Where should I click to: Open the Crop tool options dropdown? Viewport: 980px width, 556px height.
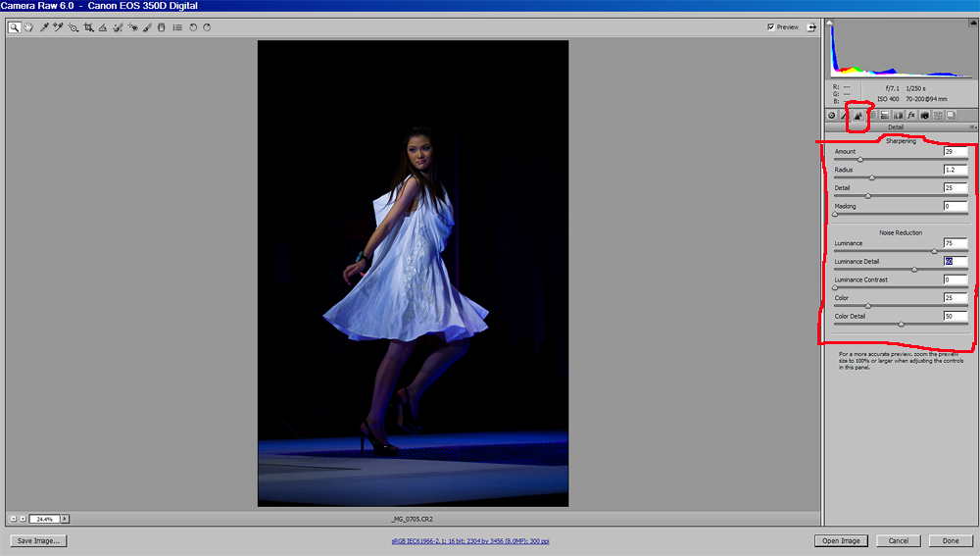pyautogui.click(x=93, y=30)
